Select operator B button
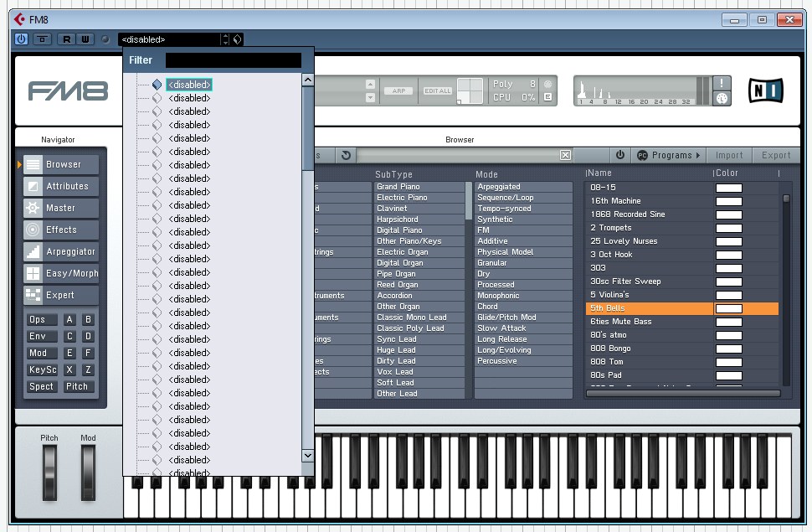The image size is (812, 532). coord(88,319)
